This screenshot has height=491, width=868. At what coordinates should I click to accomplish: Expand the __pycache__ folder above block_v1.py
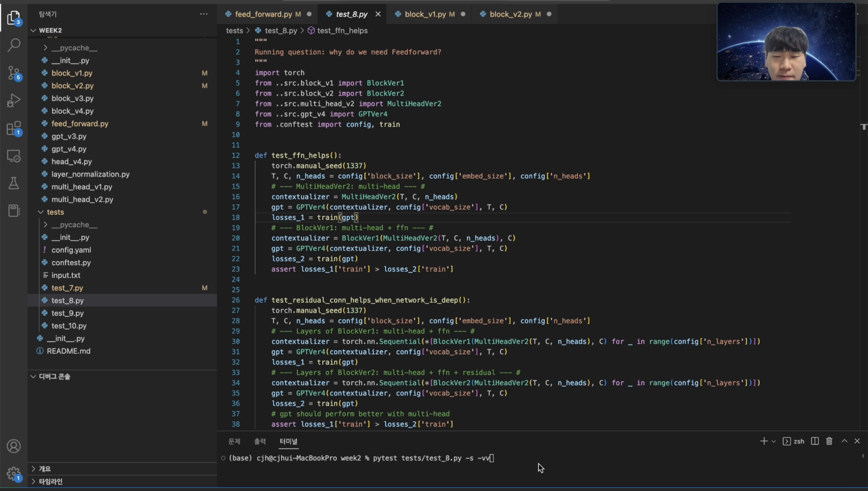pos(122,48)
